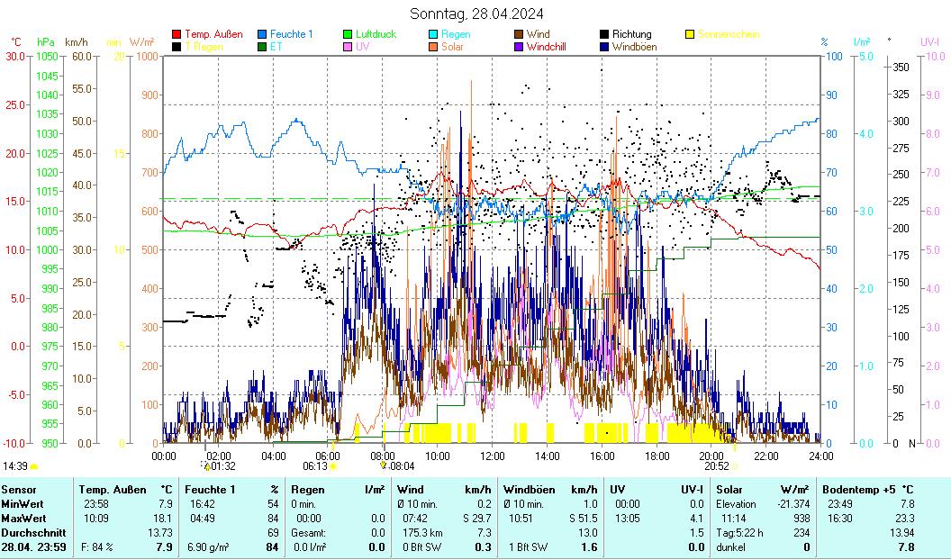Click the yellow Sonnenschein legend square
This screenshot has height=560, width=951.
(690, 34)
